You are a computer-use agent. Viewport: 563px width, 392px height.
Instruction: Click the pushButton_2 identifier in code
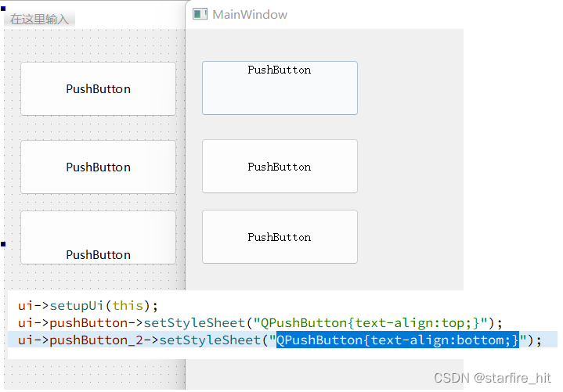[x=96, y=340]
